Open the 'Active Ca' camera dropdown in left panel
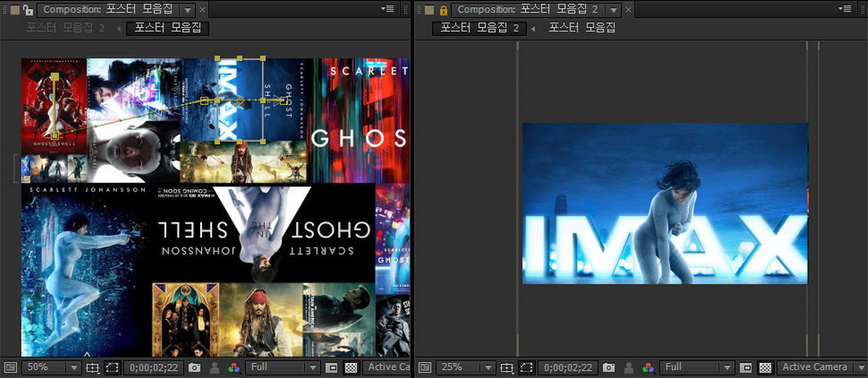The width and height of the screenshot is (868, 378). click(x=387, y=368)
